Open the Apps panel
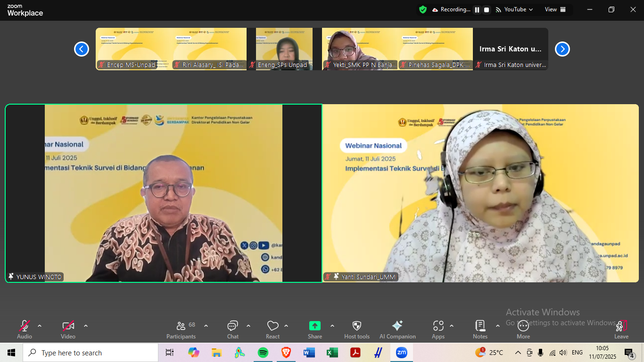 coord(438,329)
